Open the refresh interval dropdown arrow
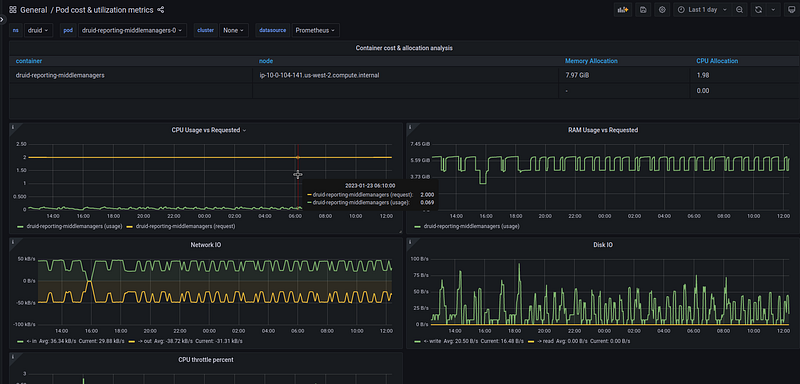Viewport: 800px width, 384px height. 773,10
